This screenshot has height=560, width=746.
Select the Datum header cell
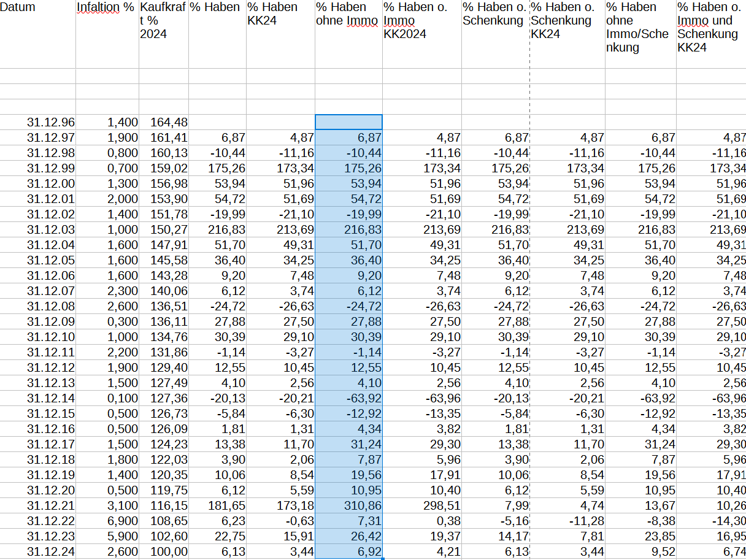38,34
